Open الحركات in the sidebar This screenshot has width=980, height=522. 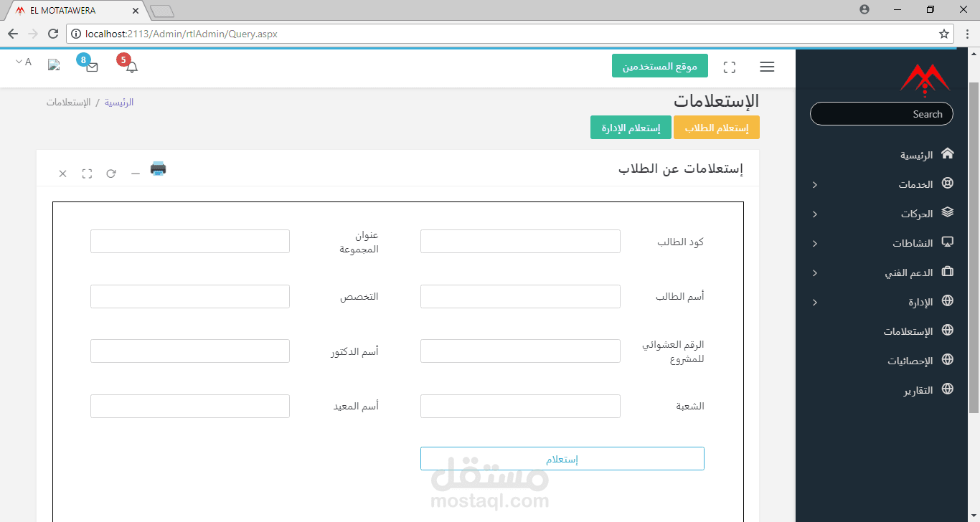click(917, 214)
